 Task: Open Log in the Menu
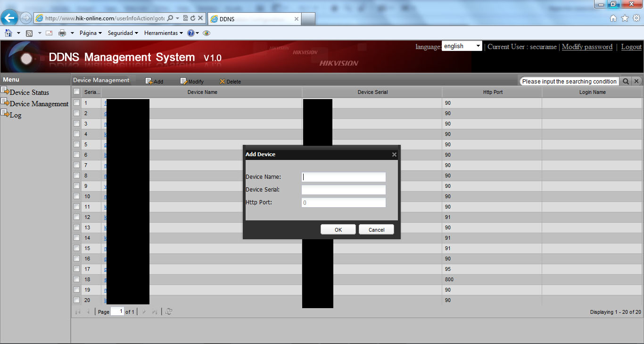(x=16, y=115)
